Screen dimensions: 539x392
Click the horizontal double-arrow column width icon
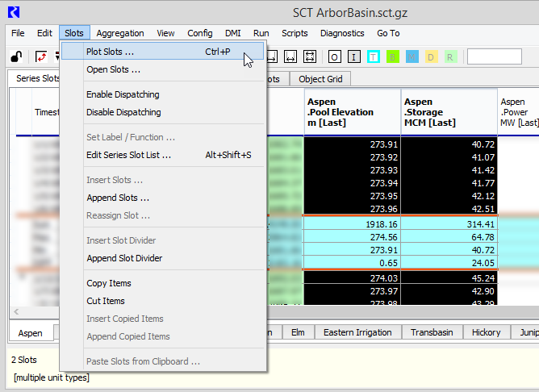click(x=291, y=56)
